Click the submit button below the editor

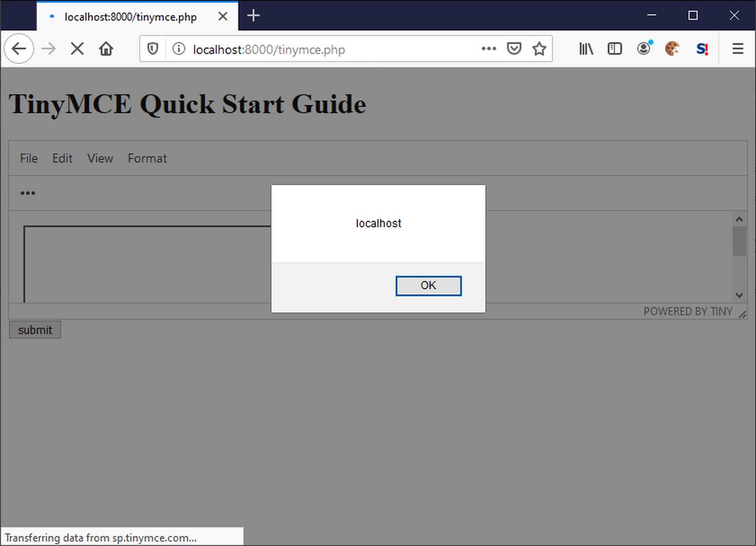[35, 330]
